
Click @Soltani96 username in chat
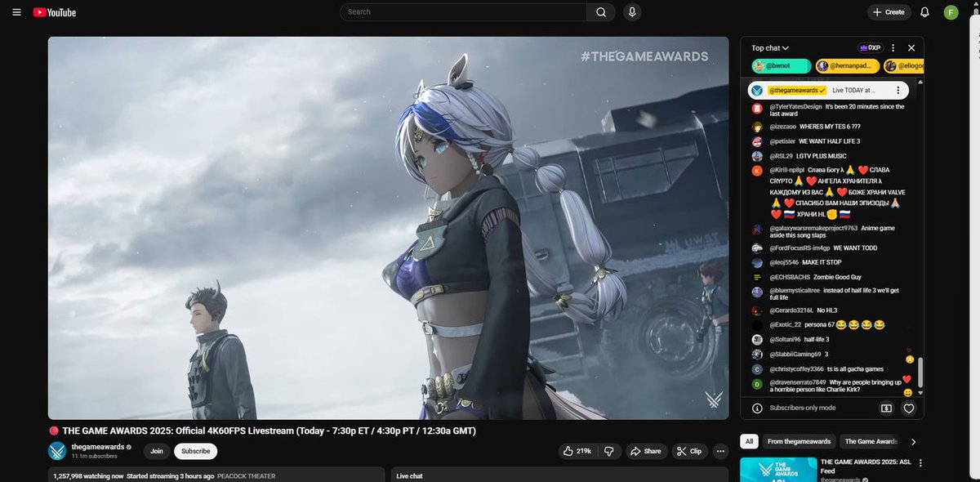[x=784, y=339]
